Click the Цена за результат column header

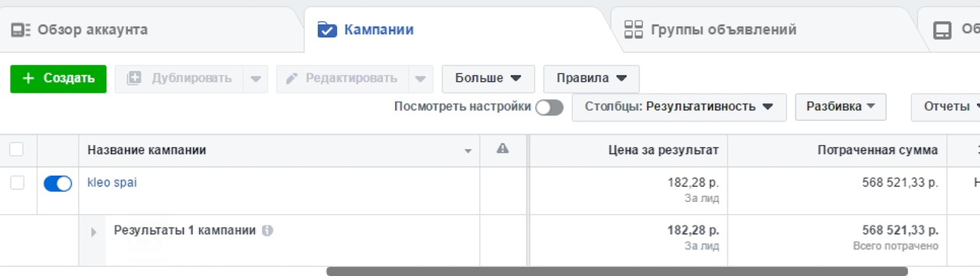click(x=628, y=151)
